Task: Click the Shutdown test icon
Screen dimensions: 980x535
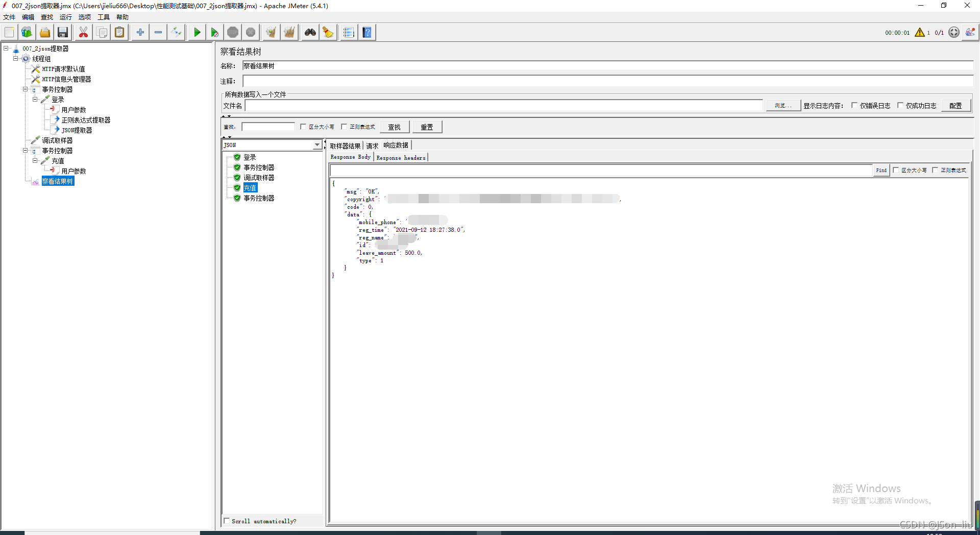Action: 251,32
